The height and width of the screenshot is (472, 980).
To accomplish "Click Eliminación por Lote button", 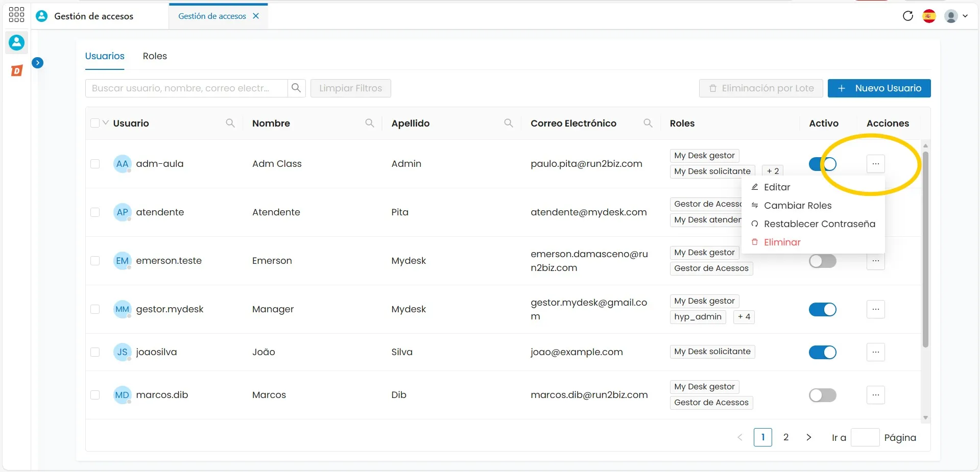I will point(761,88).
